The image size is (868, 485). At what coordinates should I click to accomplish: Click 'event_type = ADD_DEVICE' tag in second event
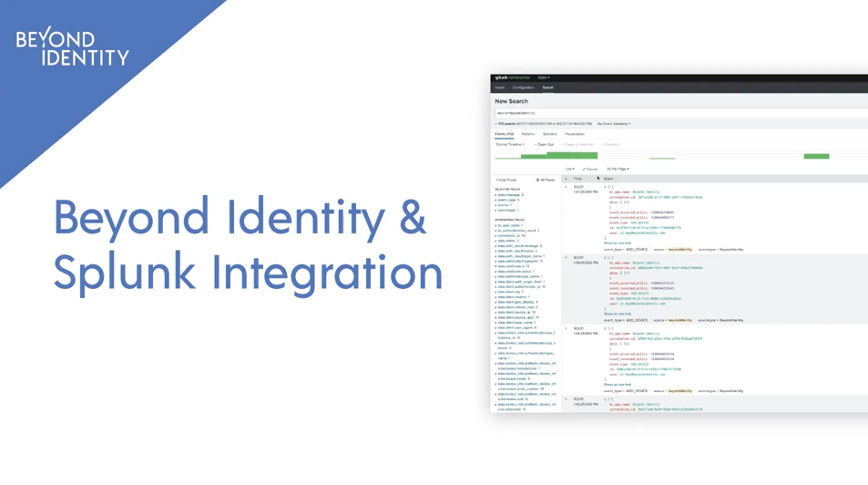pos(626,320)
